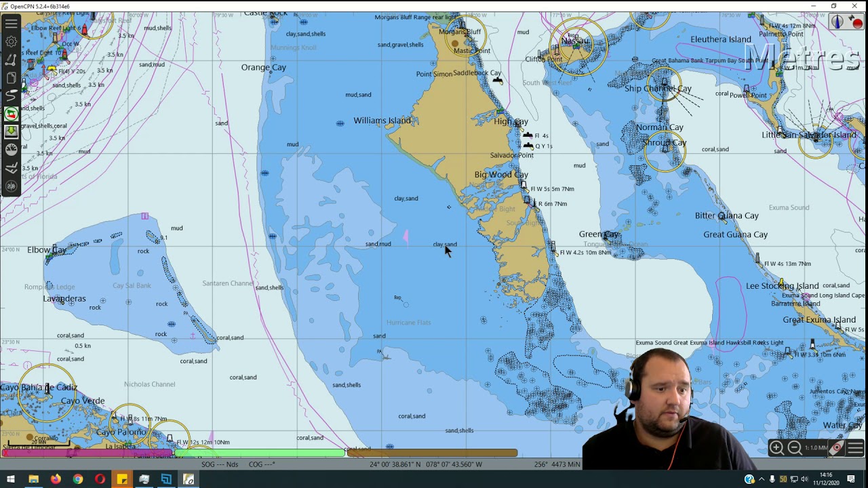Click the 1:1.0 MM chart scale readout
The image size is (868, 488).
[x=816, y=447]
